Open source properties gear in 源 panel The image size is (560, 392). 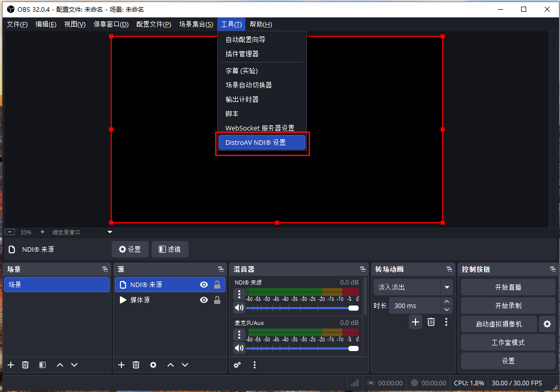153,365
